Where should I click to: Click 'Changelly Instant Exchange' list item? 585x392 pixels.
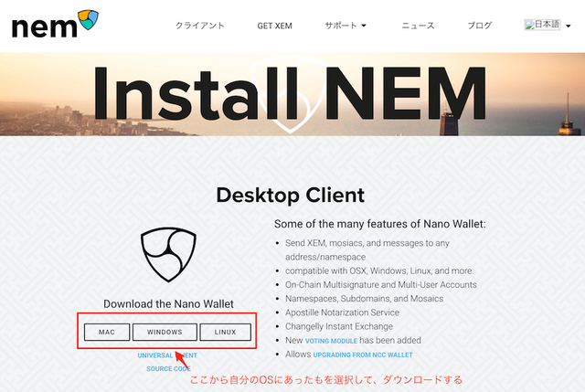(339, 326)
